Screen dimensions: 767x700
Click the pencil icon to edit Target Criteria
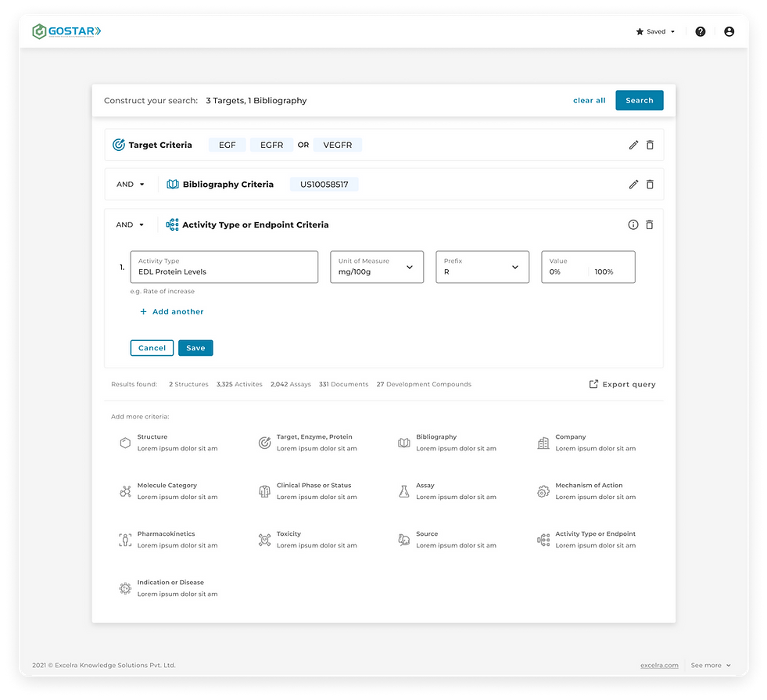633,145
